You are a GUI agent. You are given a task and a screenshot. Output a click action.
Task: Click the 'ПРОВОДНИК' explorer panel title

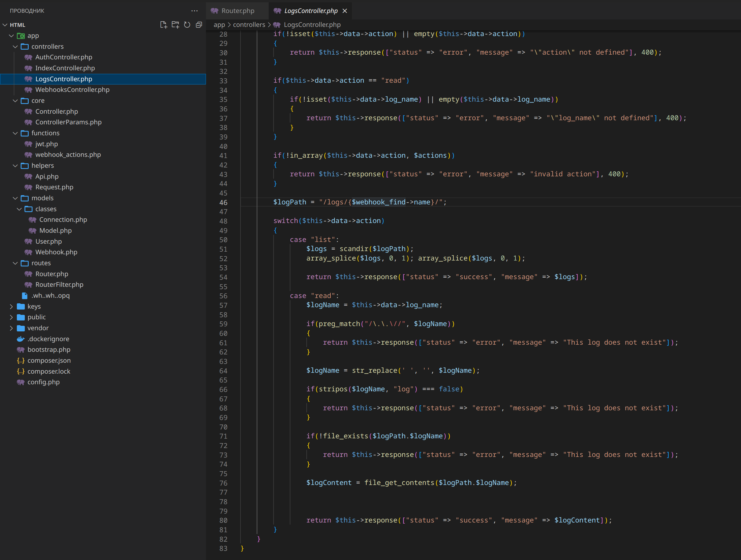coord(27,11)
